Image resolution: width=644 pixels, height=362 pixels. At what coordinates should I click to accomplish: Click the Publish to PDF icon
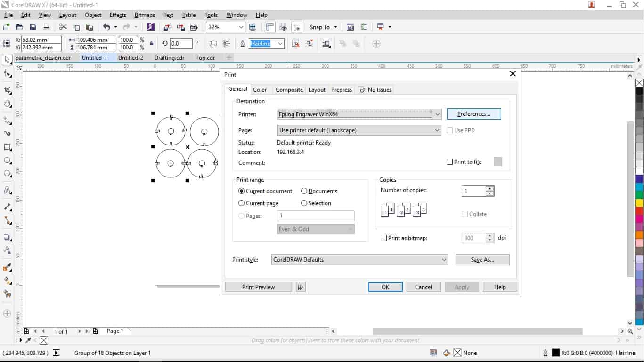(x=194, y=27)
